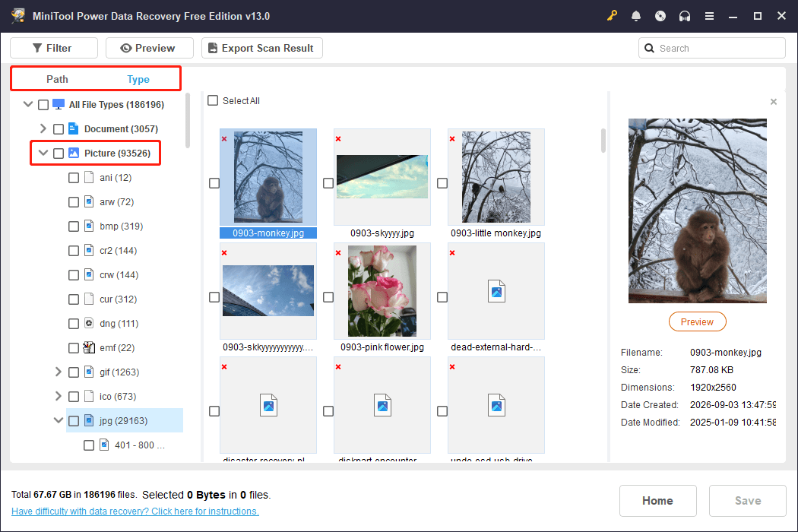This screenshot has height=532, width=798.
Task: Click the dng file type icon
Action: [89, 323]
